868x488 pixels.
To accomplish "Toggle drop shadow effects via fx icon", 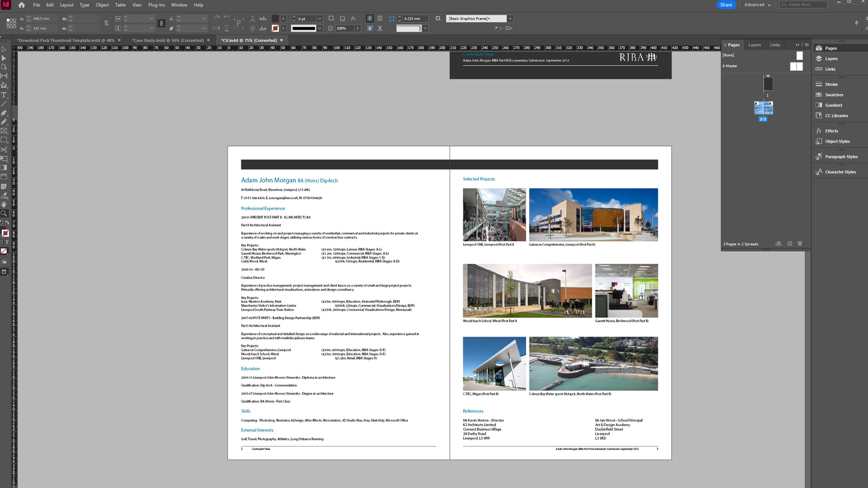I will [354, 19].
